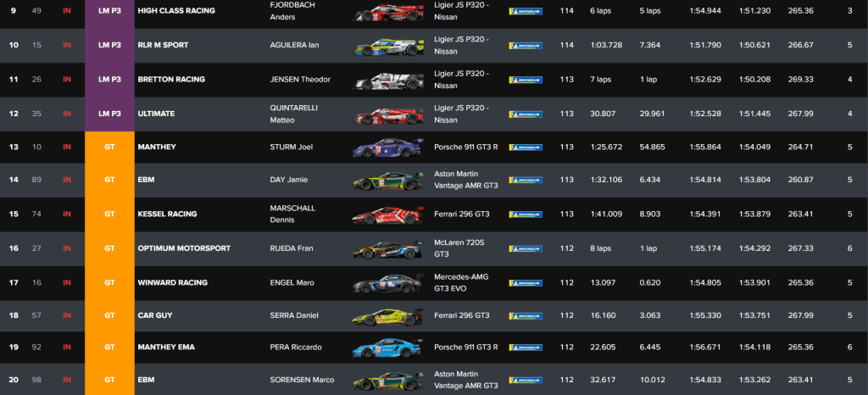Click the High Class Racing car thumbnail
The height and width of the screenshot is (395, 868).
388,12
